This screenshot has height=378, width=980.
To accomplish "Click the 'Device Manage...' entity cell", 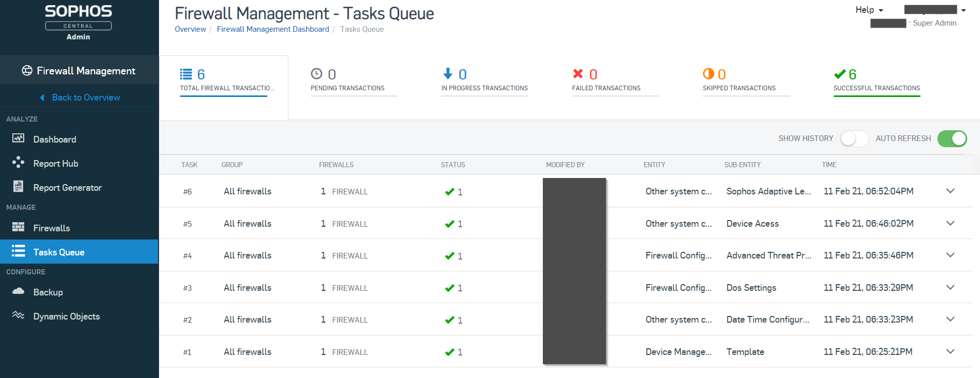I will point(678,352).
